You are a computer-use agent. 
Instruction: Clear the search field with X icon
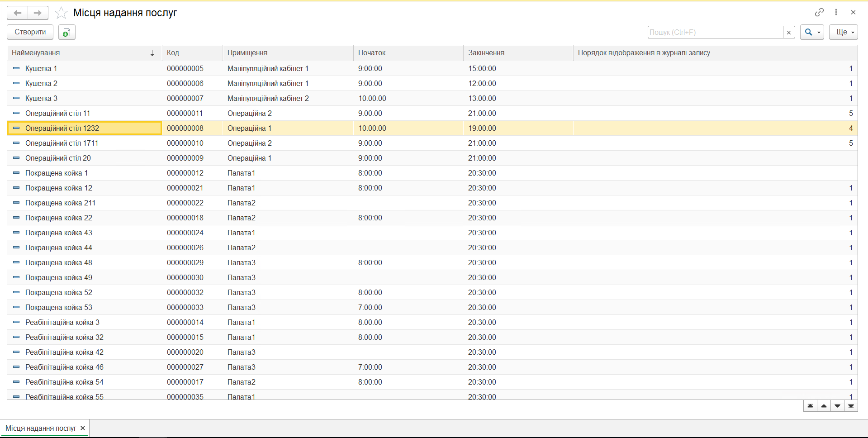click(x=789, y=32)
